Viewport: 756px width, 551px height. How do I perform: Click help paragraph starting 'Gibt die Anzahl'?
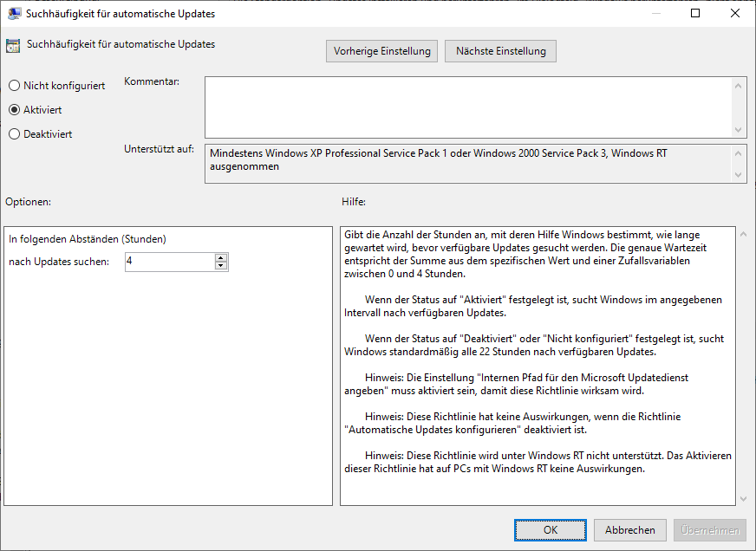tap(525, 255)
